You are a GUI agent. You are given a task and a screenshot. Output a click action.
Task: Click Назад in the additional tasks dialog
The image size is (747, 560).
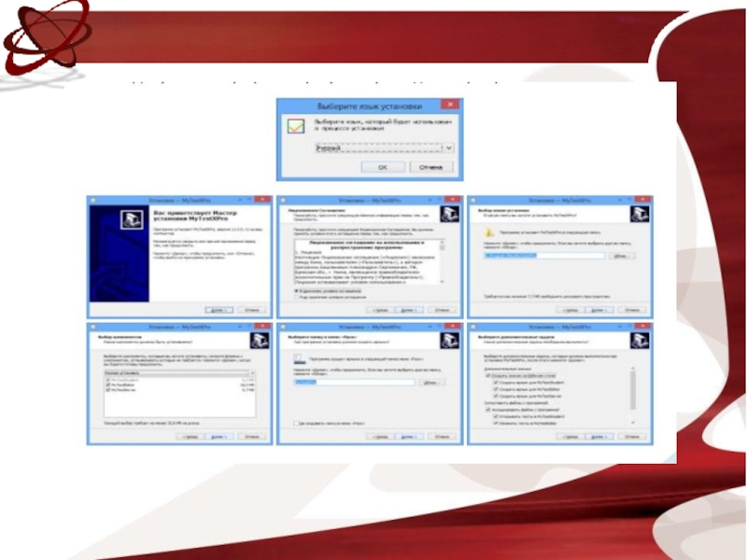571,436
